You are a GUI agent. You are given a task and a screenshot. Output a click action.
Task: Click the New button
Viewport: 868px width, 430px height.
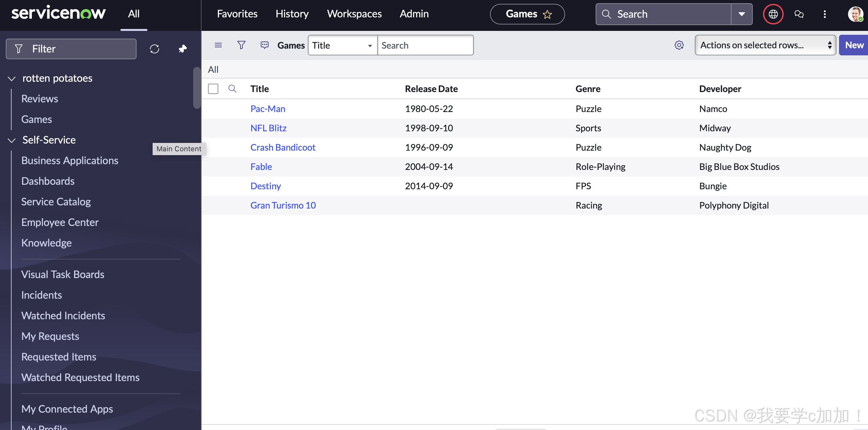[x=854, y=45]
